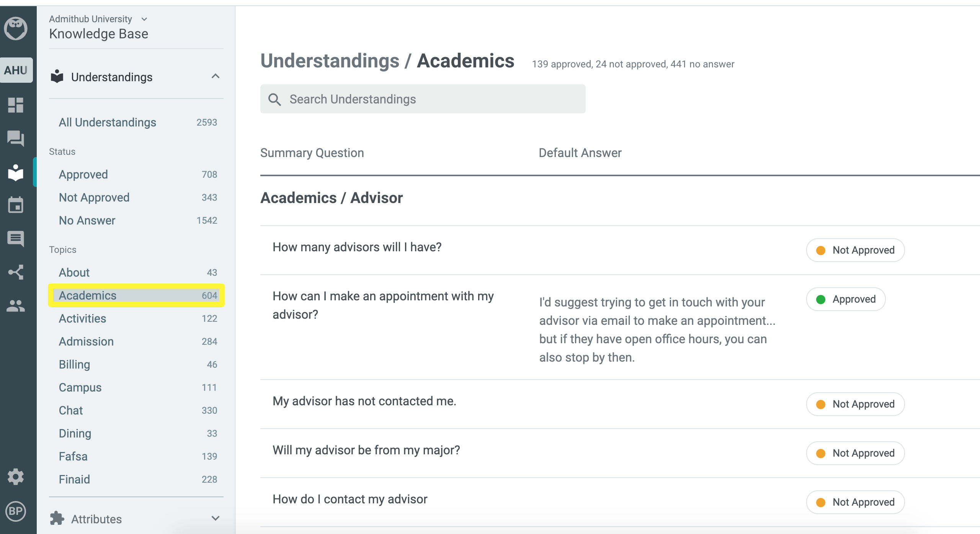Viewport: 980px width, 534px height.
Task: Open the dashboard grid icon in sidebar
Action: [16, 105]
